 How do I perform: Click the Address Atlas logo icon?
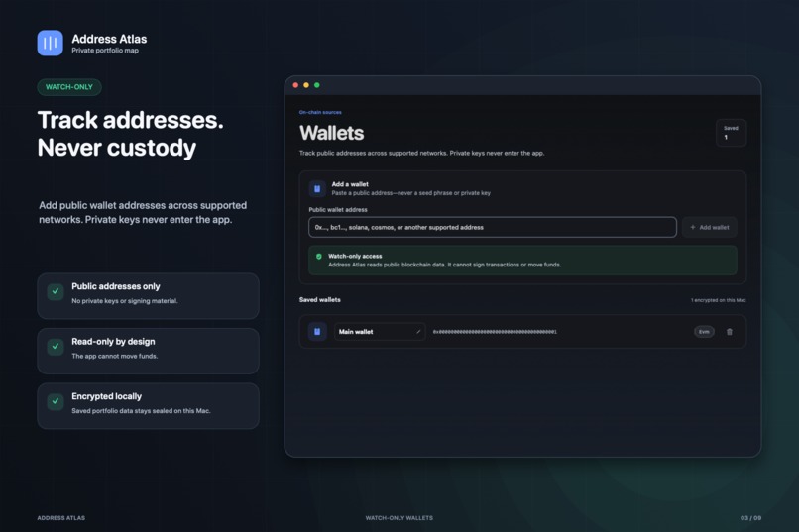(50, 43)
